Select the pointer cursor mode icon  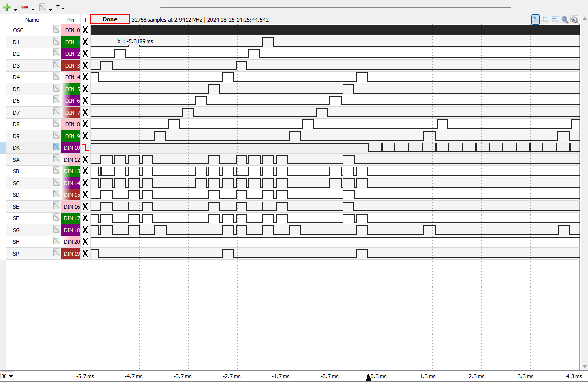click(x=536, y=19)
